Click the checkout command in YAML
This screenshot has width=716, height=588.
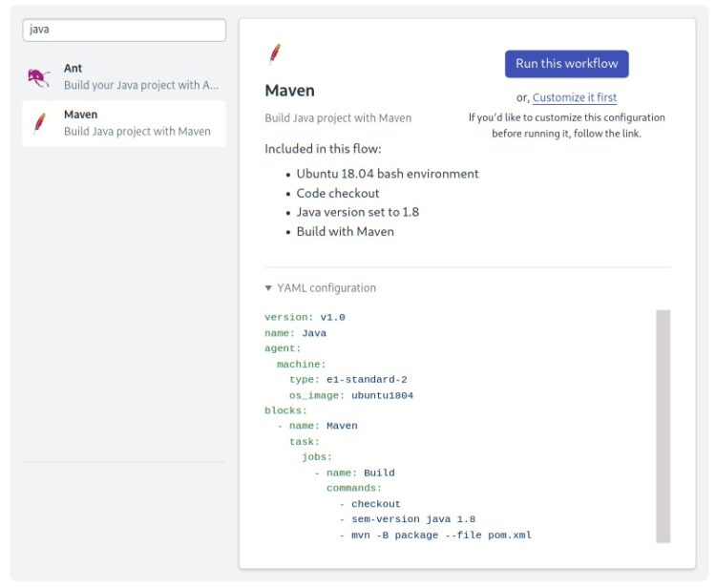coord(376,504)
